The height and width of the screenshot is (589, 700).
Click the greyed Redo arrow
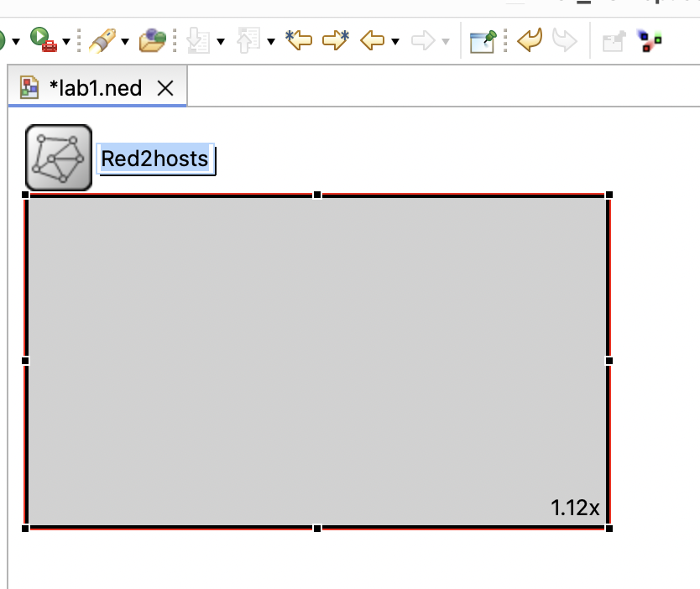564,40
